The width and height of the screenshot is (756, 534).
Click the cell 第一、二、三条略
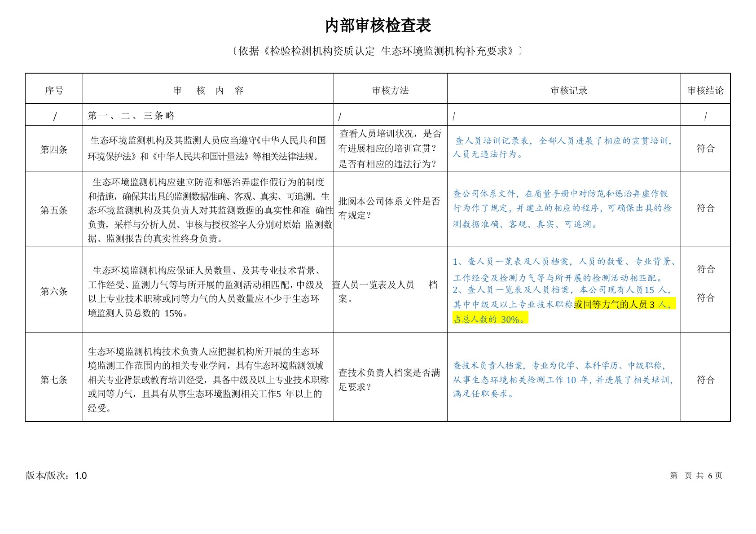coord(131,116)
